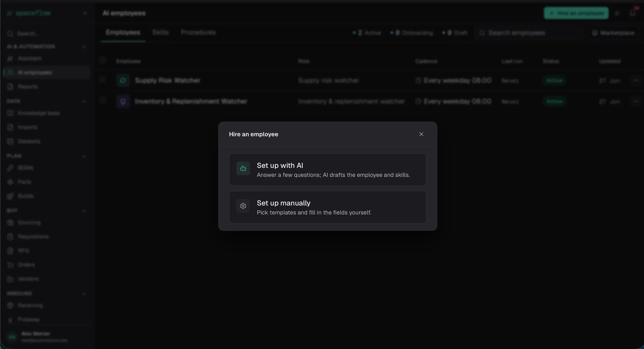
Task: Focus the sidebar Search field
Action: [x=47, y=33]
